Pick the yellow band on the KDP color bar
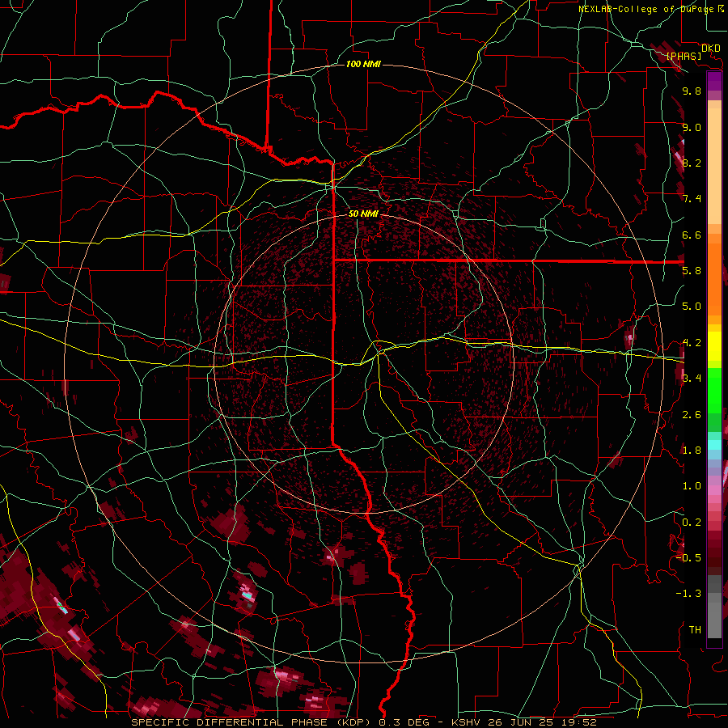Screen dimensions: 728x728 (x=714, y=346)
